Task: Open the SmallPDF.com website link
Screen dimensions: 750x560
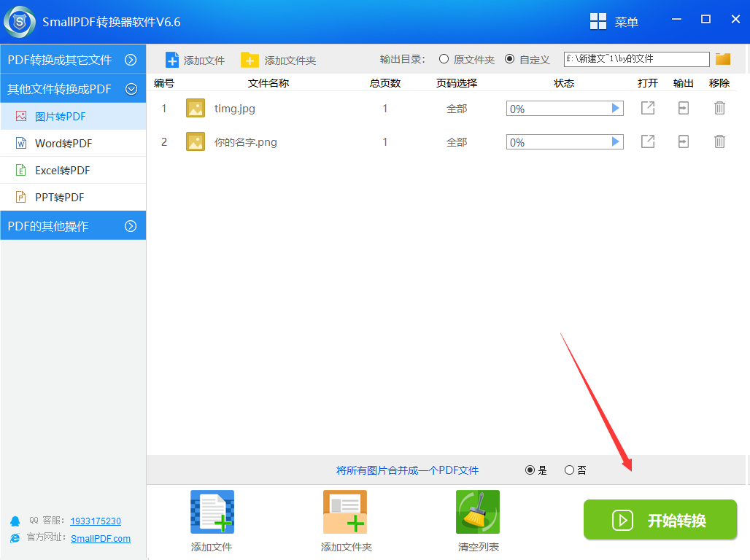Action: (x=101, y=538)
